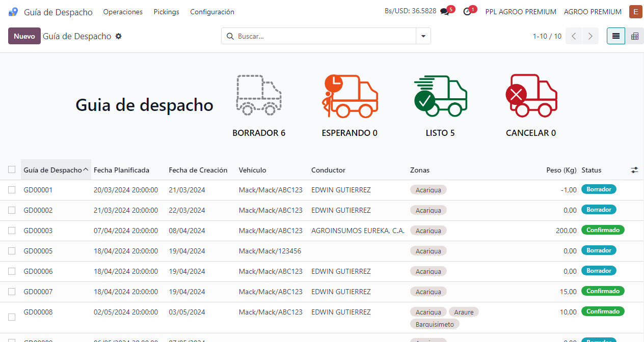Open the optional columns adjuster

(x=634, y=170)
